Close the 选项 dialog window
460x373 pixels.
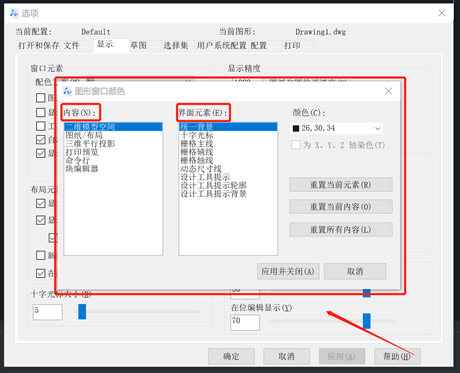[x=442, y=13]
